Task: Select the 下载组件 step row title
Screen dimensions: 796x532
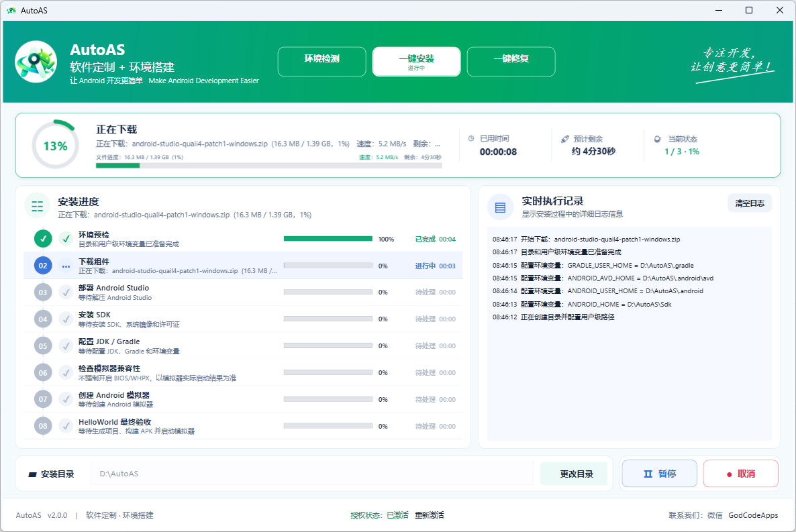Action: coord(94,262)
